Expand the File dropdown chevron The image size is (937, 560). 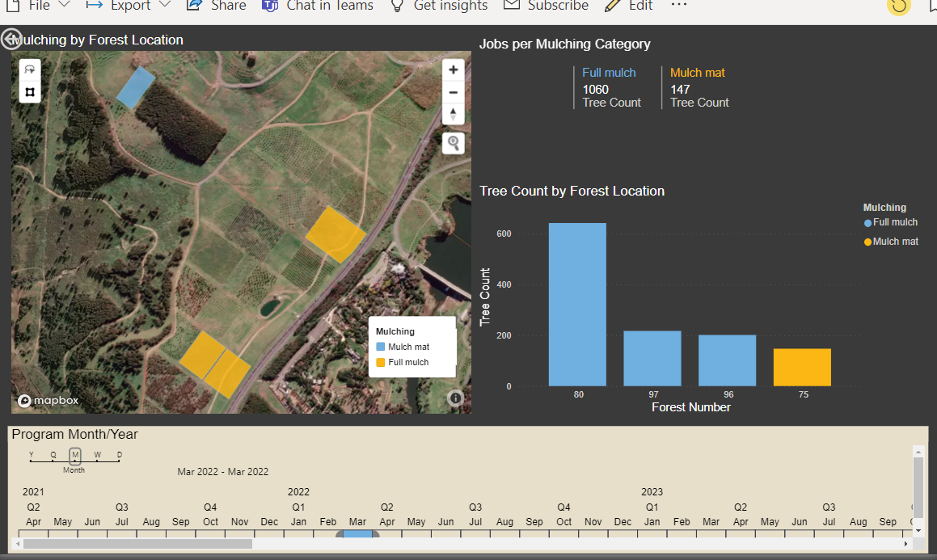tap(65, 5)
